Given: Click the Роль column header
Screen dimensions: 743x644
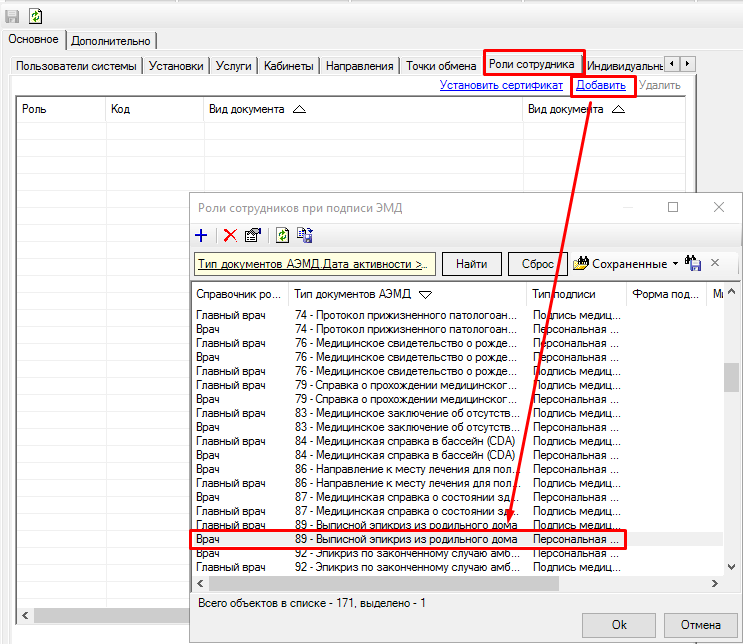Looking at the screenshot, I should 61,109.
